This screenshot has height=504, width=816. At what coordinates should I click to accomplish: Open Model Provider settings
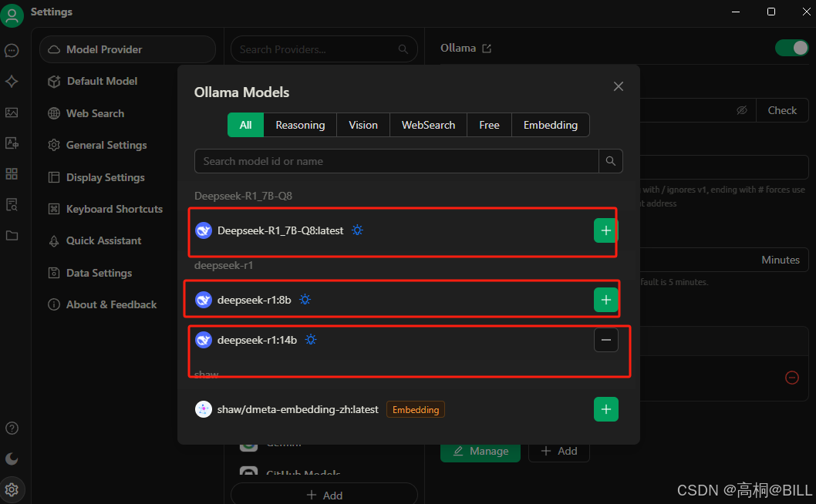(x=127, y=49)
